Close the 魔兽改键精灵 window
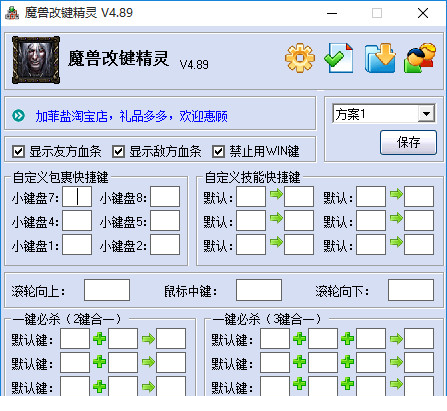The image size is (447, 411). 423,13
